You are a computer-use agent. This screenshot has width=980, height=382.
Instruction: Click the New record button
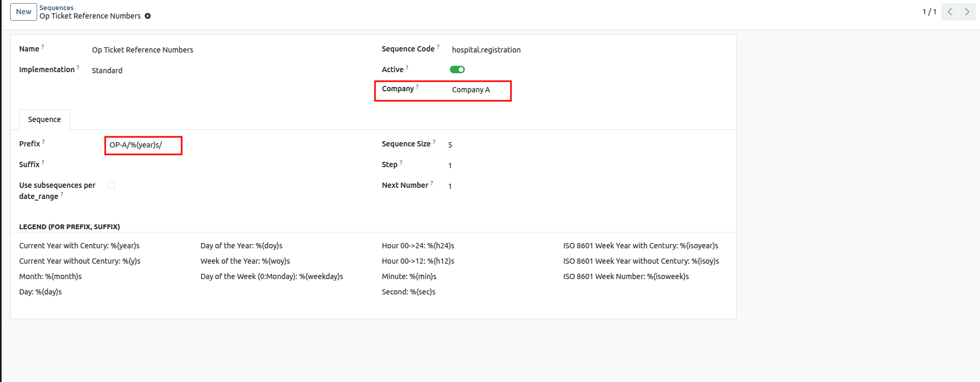point(23,12)
